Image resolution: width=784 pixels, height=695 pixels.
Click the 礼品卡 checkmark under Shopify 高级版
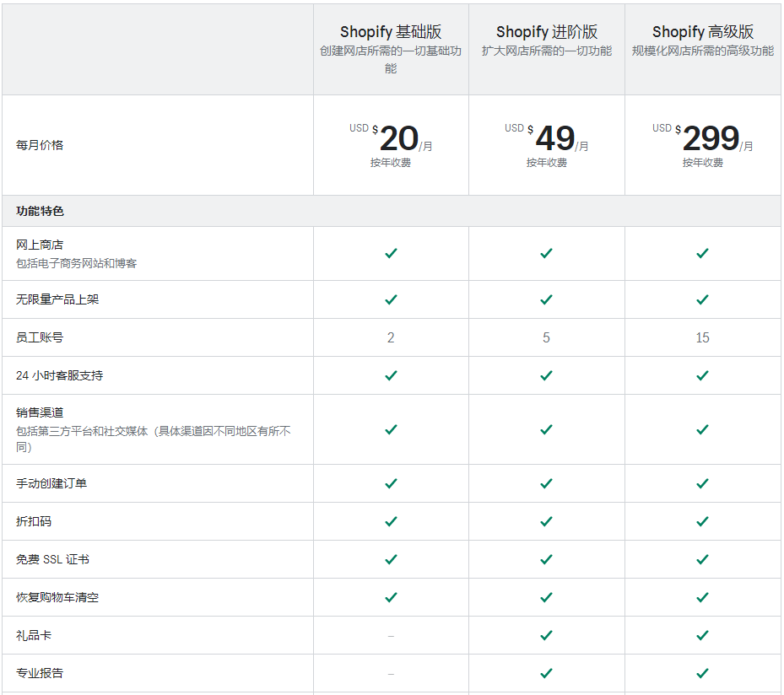pyautogui.click(x=702, y=635)
